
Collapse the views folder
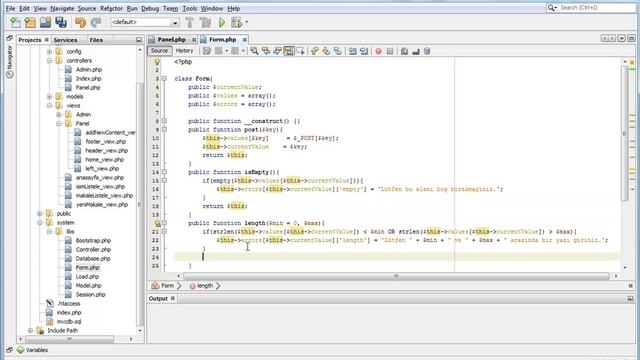49,105
